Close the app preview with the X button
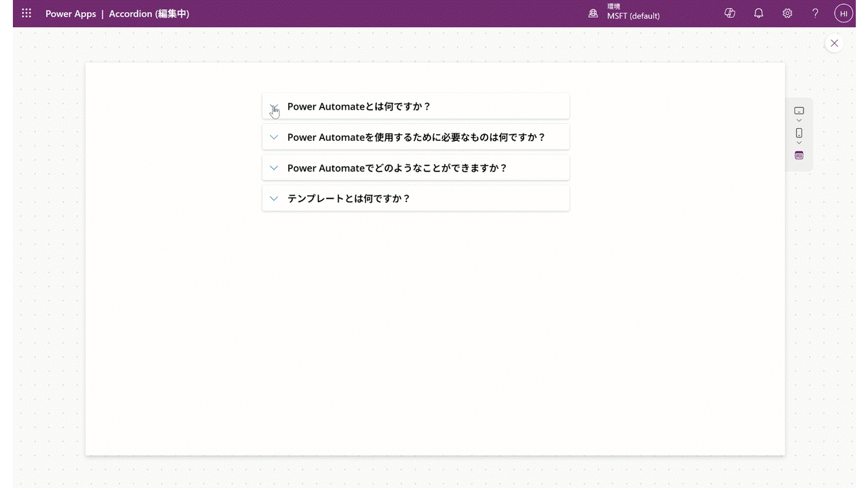 [x=834, y=43]
